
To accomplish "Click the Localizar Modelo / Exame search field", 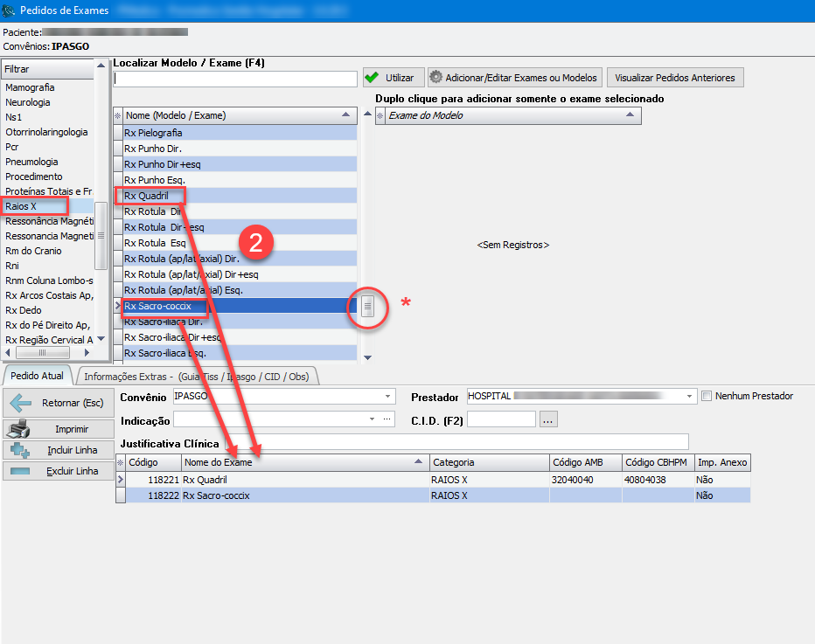I will click(234, 79).
